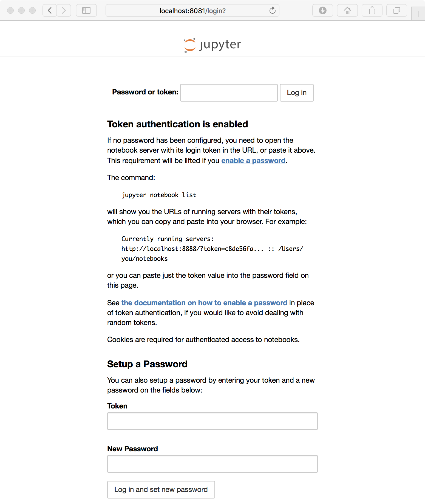Focus the New Password field
Image resolution: width=425 pixels, height=504 pixels.
click(x=212, y=464)
